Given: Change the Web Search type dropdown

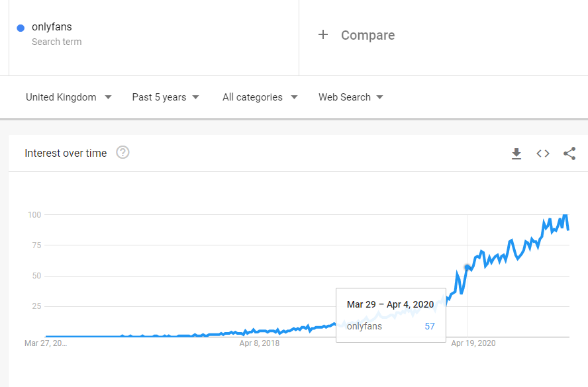Looking at the screenshot, I should pyautogui.click(x=350, y=97).
